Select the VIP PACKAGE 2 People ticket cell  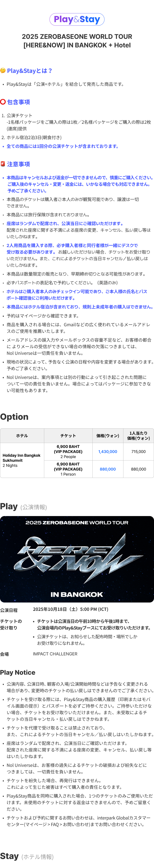pyautogui.click(x=68, y=452)
